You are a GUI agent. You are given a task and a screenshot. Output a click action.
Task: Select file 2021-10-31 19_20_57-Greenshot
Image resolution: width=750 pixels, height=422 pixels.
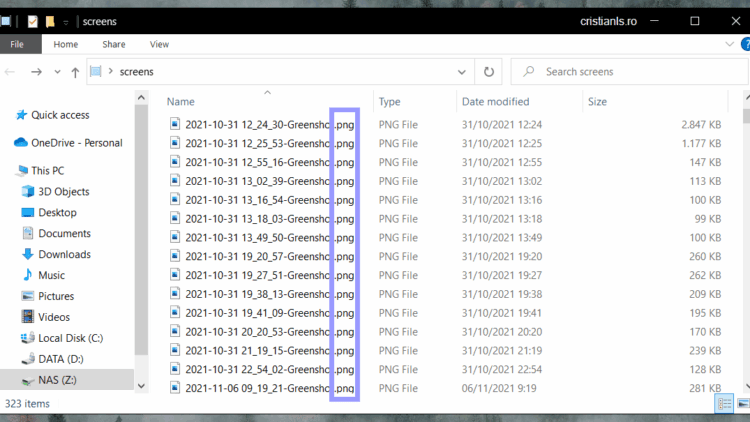coord(270,256)
